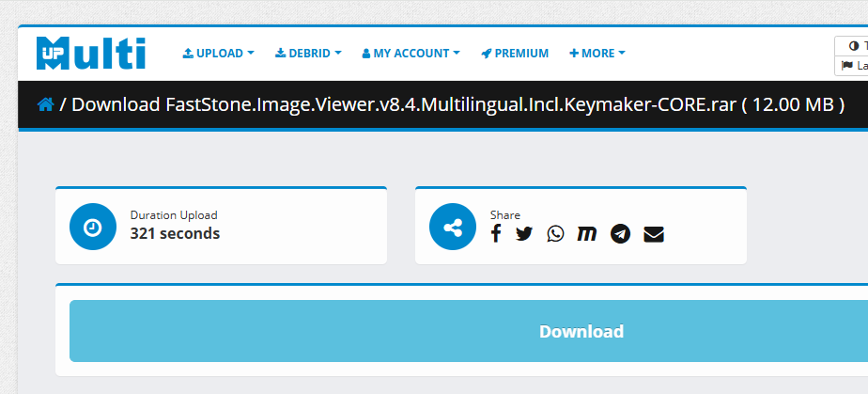Share via Telegram icon

[621, 234]
